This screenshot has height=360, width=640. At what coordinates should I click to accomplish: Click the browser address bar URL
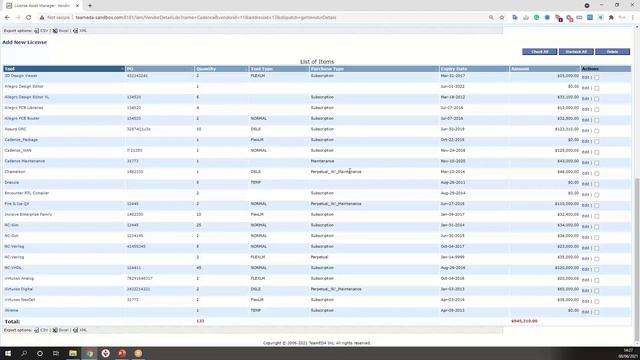coord(206,18)
